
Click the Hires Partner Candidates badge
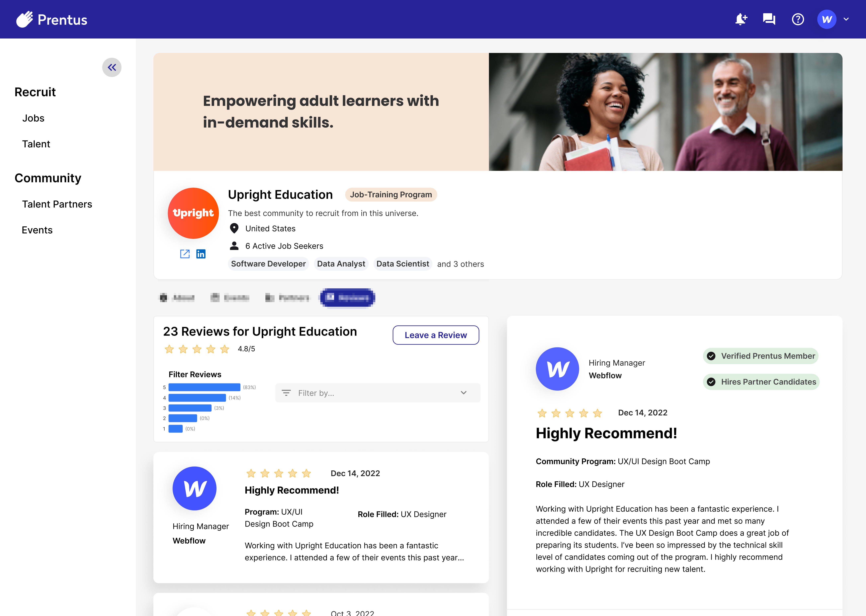point(761,382)
